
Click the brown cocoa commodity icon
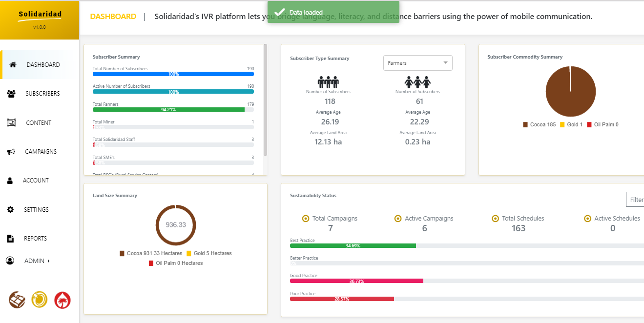click(17, 300)
